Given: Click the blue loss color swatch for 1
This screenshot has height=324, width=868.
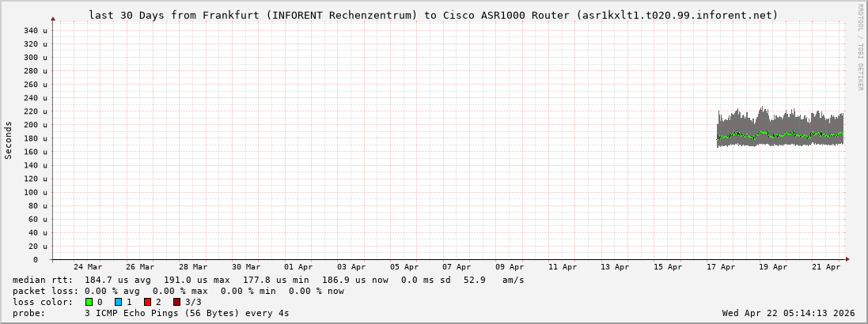Looking at the screenshot, I should 118,302.
